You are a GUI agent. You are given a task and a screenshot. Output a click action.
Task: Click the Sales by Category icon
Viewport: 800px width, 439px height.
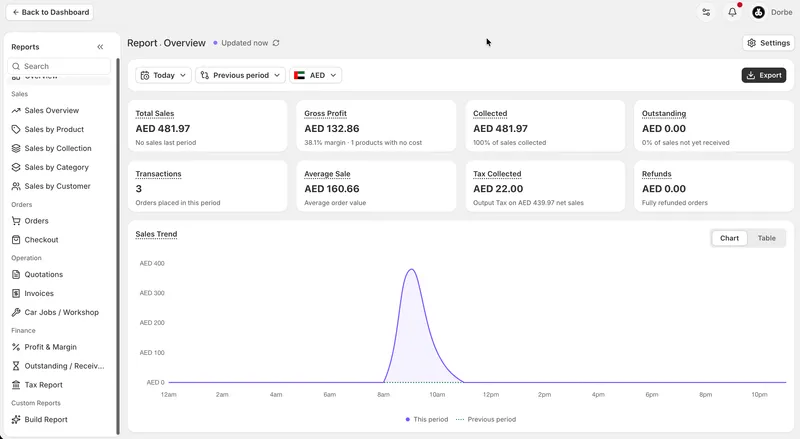[16, 167]
